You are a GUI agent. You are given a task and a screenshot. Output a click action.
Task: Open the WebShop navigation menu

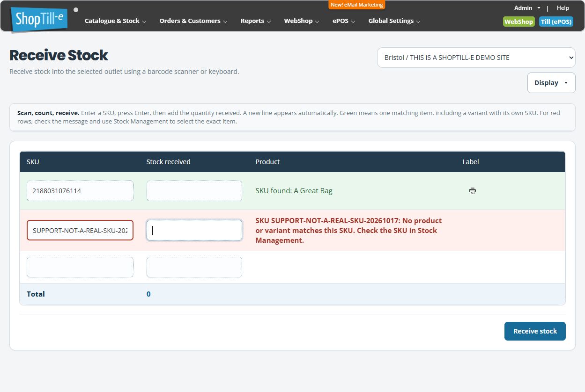pyautogui.click(x=302, y=21)
